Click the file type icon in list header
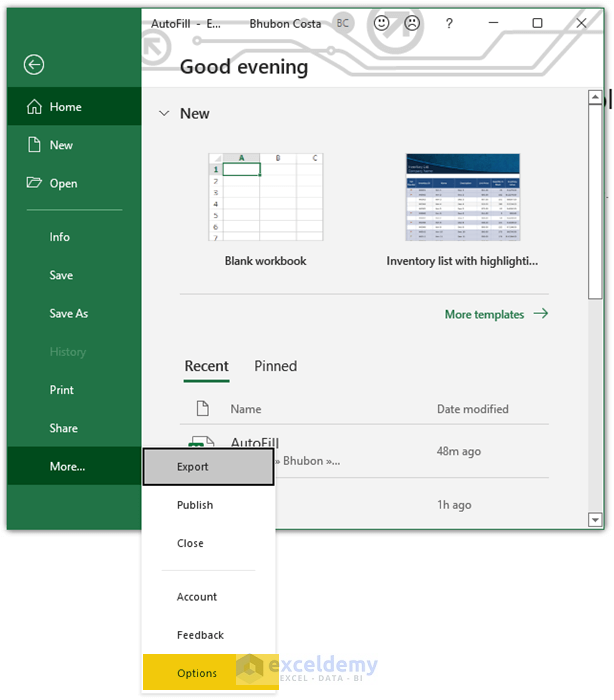 tap(203, 408)
